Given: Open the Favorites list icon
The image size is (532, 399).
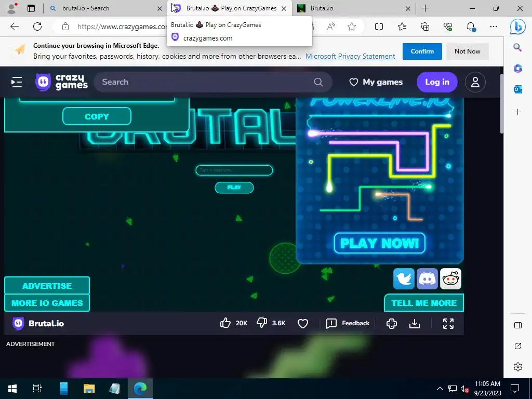Looking at the screenshot, I should pyautogui.click(x=402, y=26).
